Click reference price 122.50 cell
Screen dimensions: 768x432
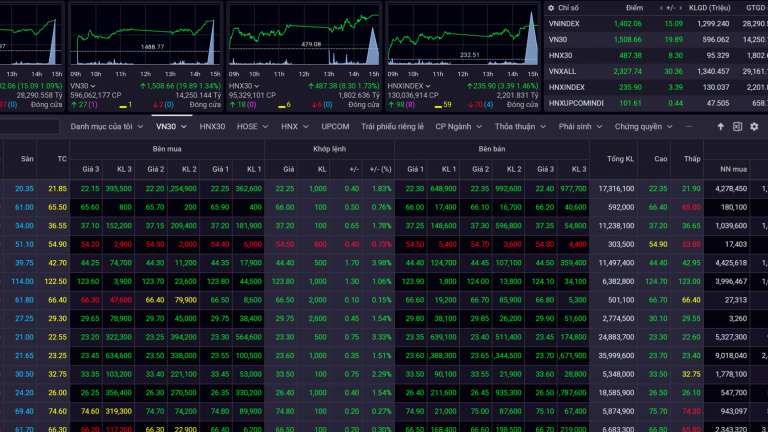point(55,282)
